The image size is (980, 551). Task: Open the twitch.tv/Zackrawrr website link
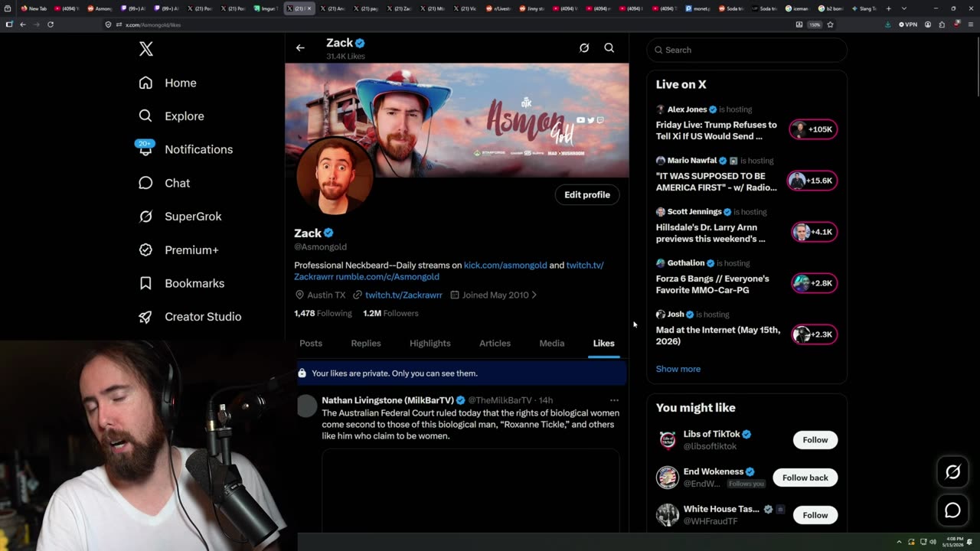pyautogui.click(x=403, y=295)
